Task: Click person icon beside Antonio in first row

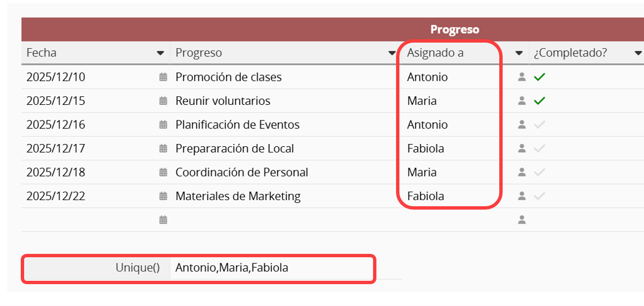Action: [x=522, y=77]
